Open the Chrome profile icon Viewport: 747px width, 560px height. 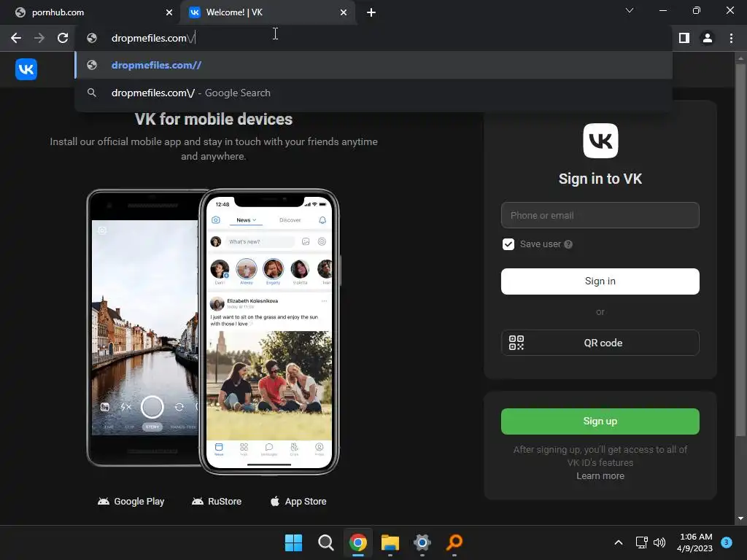tap(708, 38)
